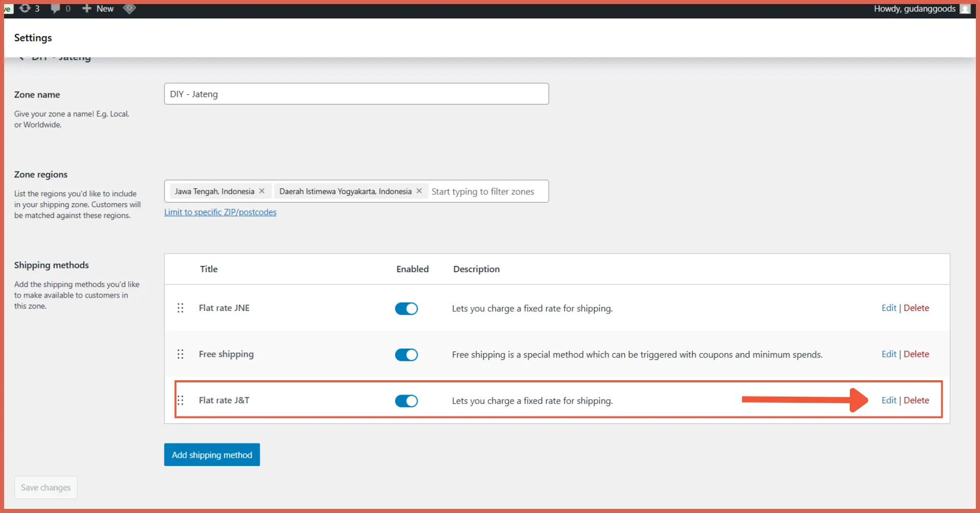The width and height of the screenshot is (980, 513).
Task: Open the comments bubble icon
Action: click(x=56, y=9)
